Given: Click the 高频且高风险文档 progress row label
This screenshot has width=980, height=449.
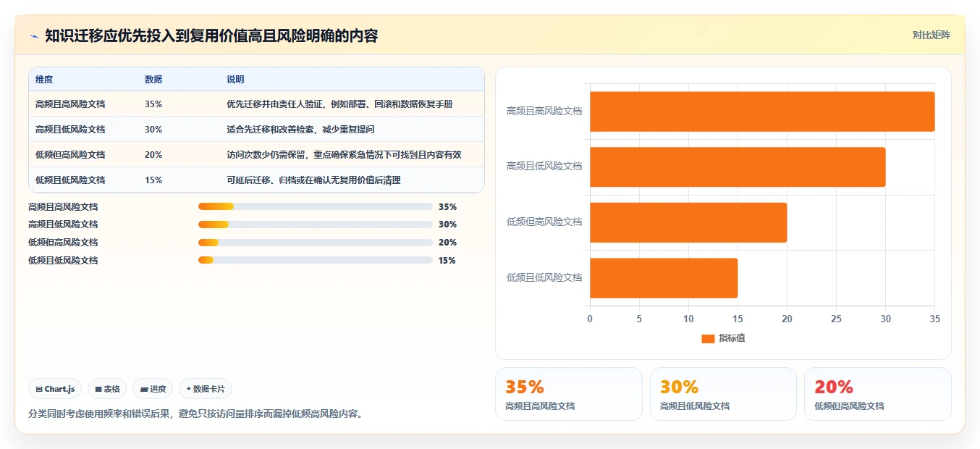Looking at the screenshot, I should (63, 206).
